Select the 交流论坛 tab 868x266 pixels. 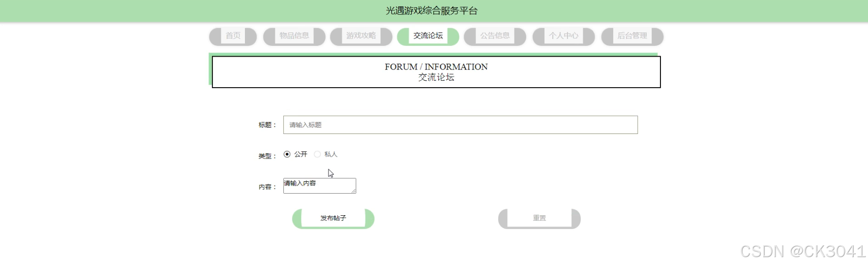pos(428,36)
